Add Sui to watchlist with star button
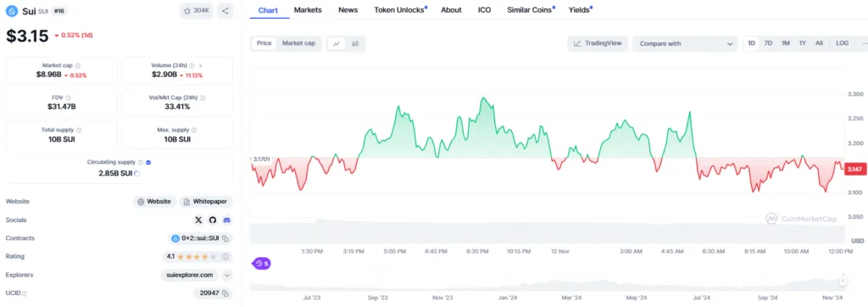 (x=196, y=10)
